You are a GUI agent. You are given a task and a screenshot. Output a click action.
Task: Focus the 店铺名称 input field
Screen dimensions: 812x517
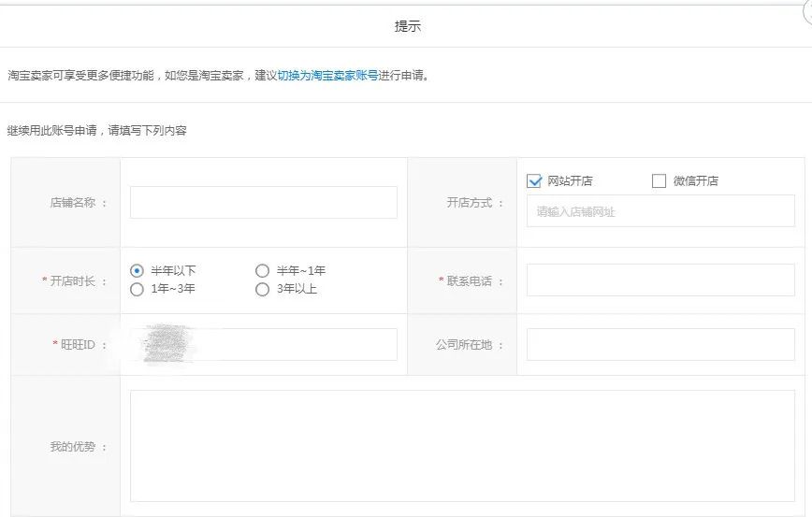point(263,203)
